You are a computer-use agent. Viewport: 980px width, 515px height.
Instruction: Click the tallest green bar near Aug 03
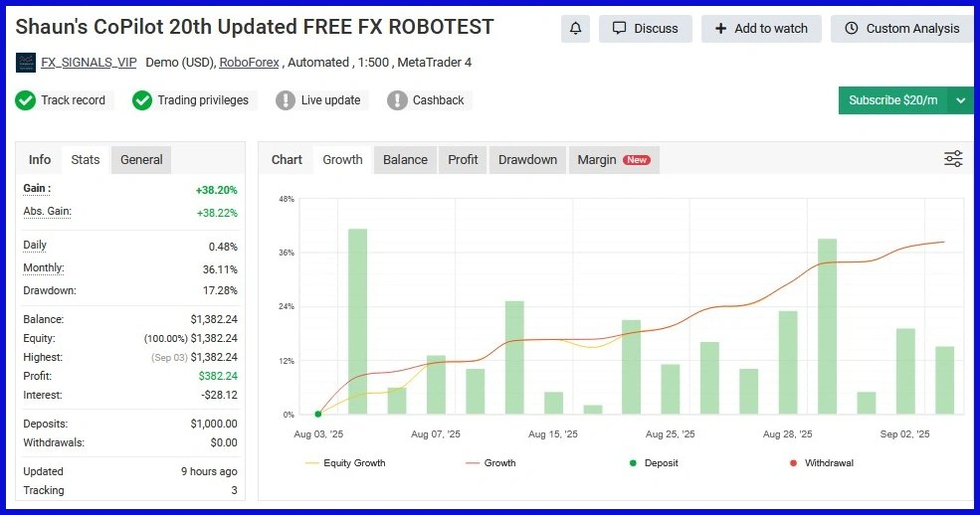point(357,321)
